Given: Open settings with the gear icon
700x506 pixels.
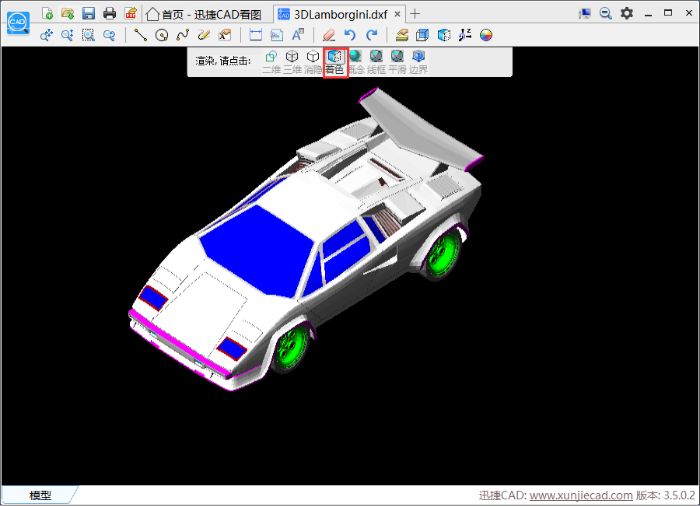Looking at the screenshot, I should 627,13.
